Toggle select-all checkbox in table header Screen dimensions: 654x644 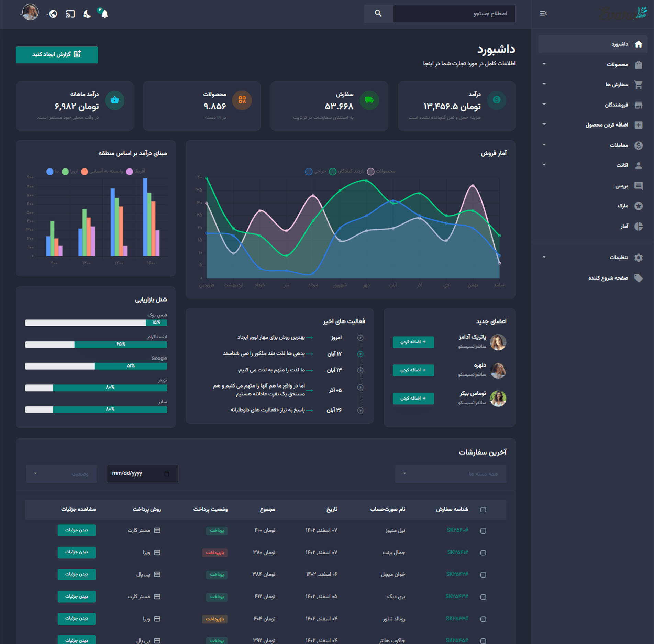pos(483,510)
